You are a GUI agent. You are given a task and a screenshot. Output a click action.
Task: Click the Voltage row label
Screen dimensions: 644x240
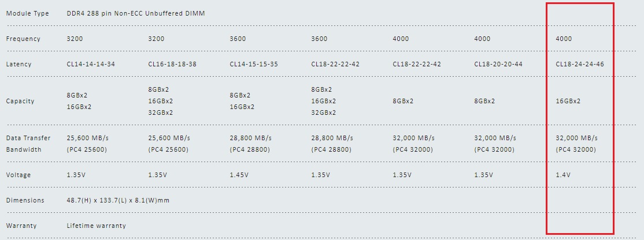point(19,175)
